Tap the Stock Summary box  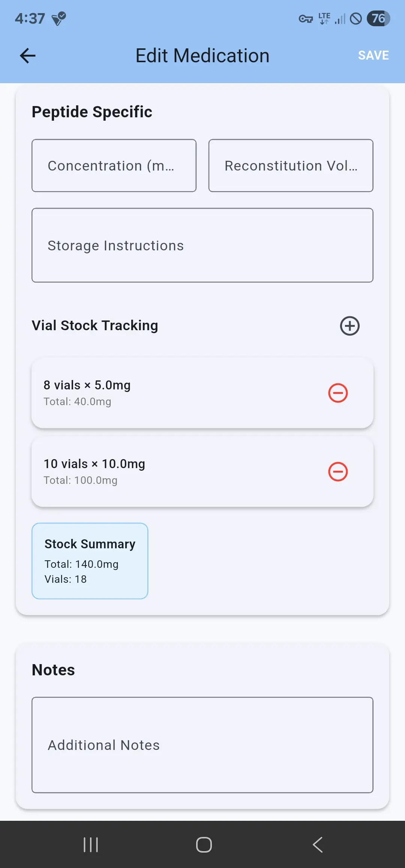(x=90, y=561)
